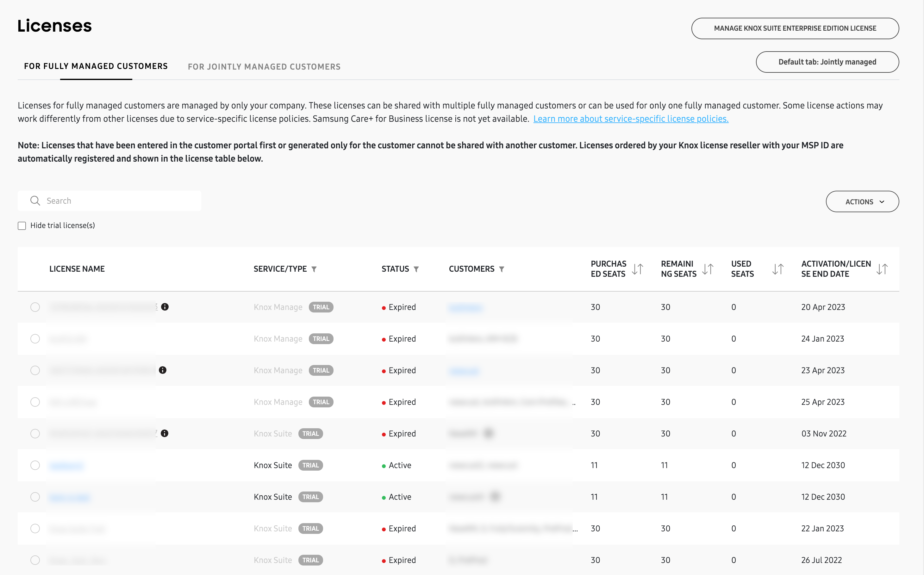Viewport: 924px width, 575px height.
Task: Click the TRIAL badge on 20 Apr 2023 row
Action: [321, 307]
